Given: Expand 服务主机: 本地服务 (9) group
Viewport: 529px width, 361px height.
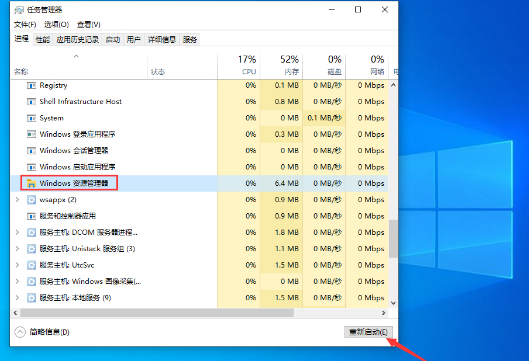Looking at the screenshot, I should point(17,298).
